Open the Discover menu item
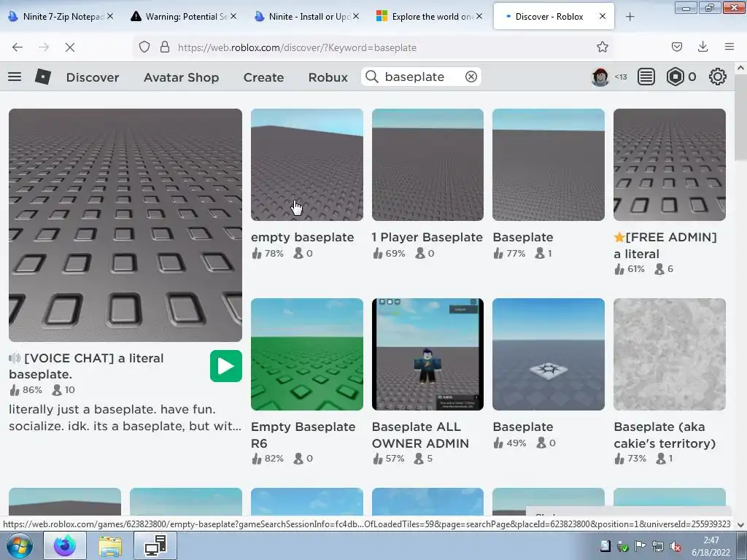Viewport: 747px width, 560px height. (93, 77)
